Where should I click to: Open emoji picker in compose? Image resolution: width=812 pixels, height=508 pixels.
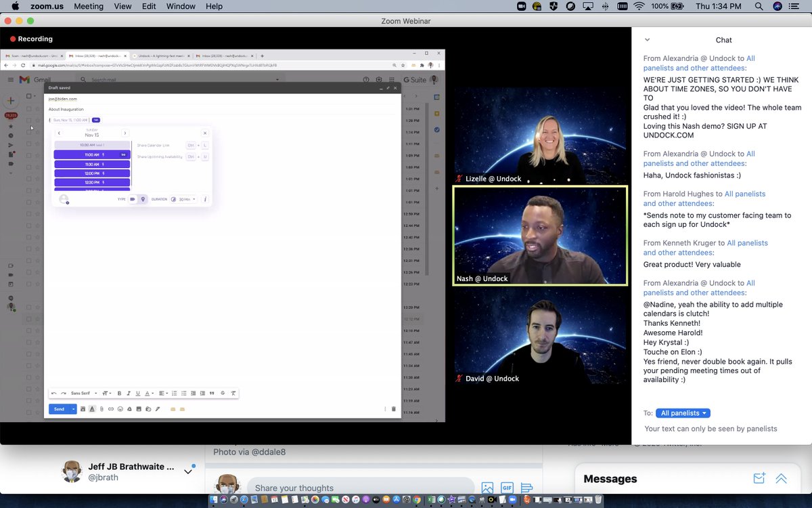[x=120, y=409]
